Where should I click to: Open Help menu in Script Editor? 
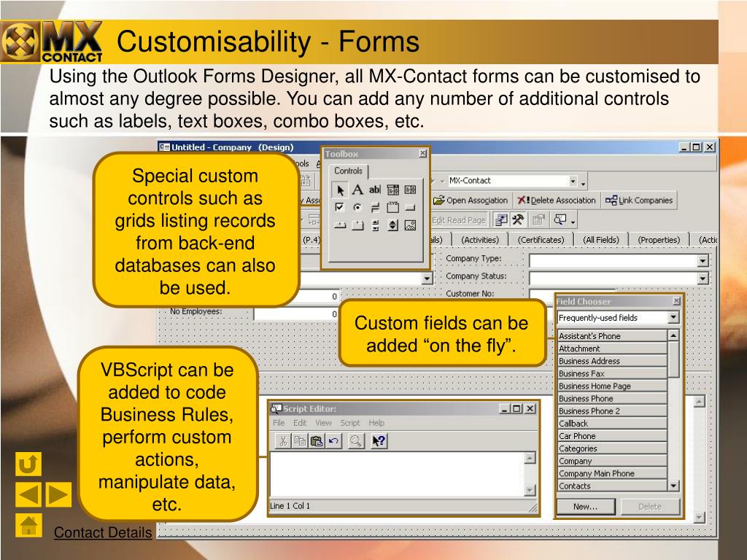pos(376,423)
